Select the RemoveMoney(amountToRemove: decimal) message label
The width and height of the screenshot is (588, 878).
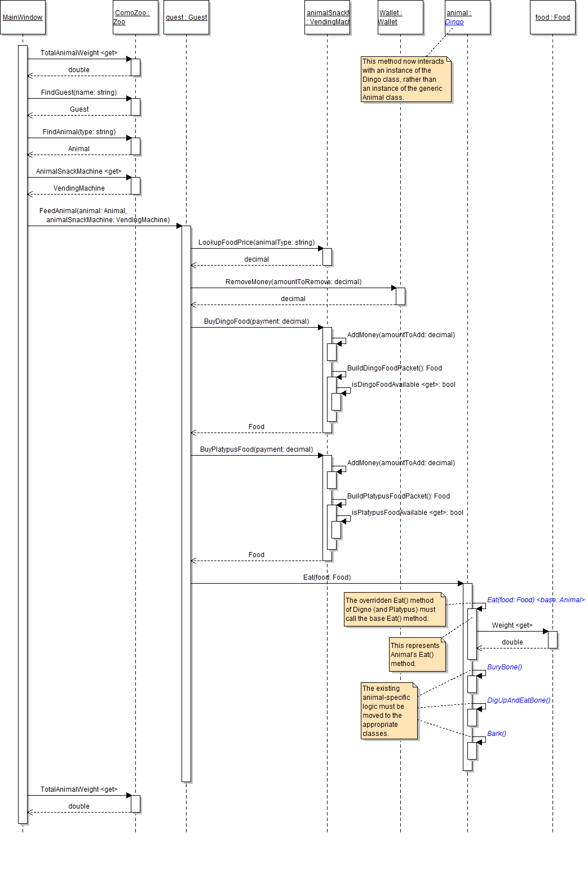[x=293, y=282]
